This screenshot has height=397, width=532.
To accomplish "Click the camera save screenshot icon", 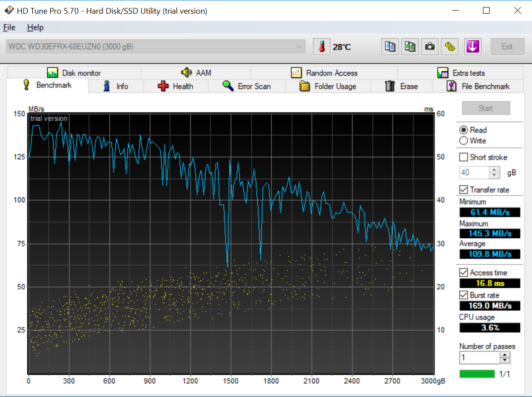I will (429, 46).
